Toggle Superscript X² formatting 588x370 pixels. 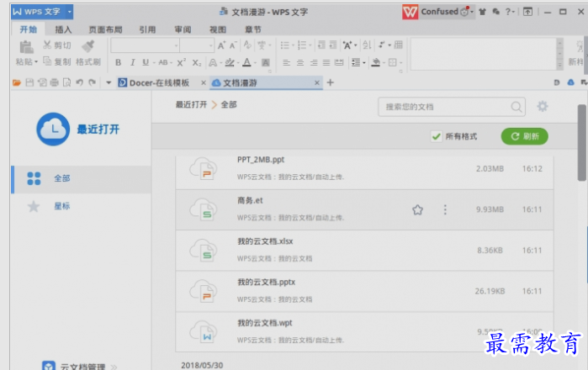point(182,62)
